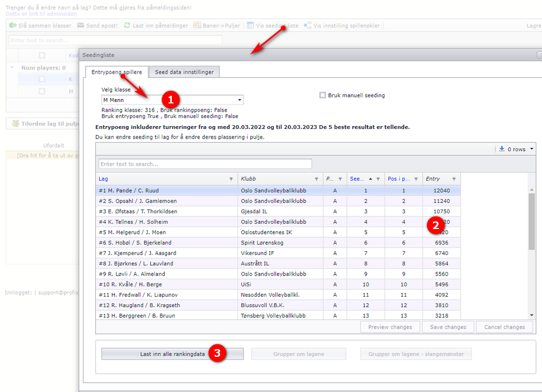Click the Vis innstilling spillenøkler icon
This screenshot has height=392, width=542.
pyautogui.click(x=307, y=25)
